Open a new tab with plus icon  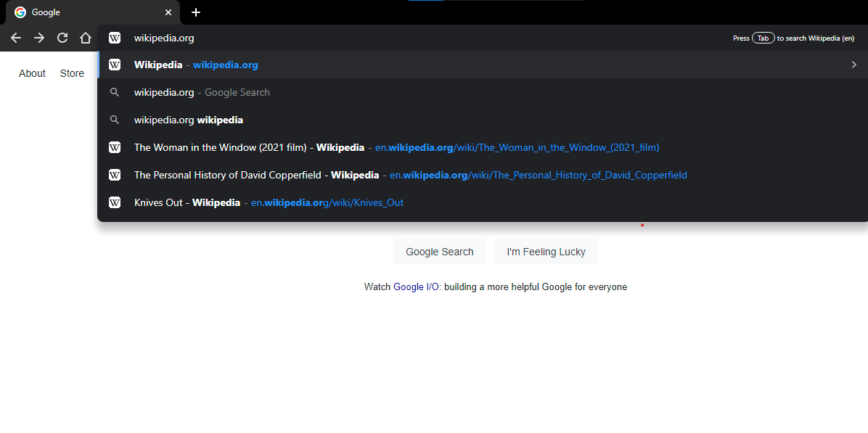coord(196,12)
